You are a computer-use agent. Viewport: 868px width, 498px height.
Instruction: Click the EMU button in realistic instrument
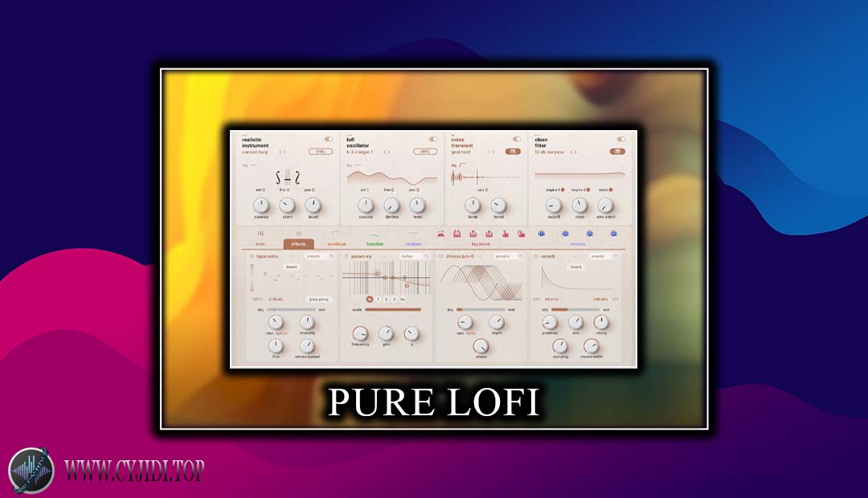[321, 152]
